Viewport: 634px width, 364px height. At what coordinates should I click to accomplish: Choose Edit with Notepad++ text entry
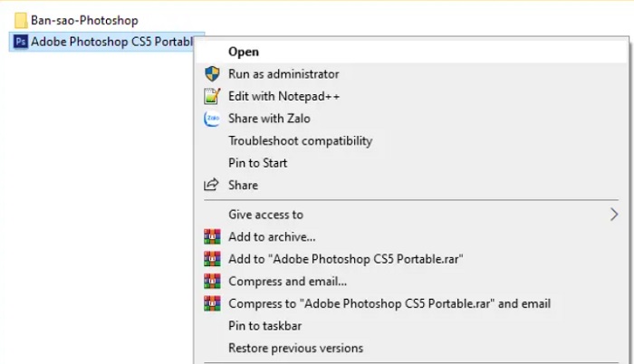point(283,96)
